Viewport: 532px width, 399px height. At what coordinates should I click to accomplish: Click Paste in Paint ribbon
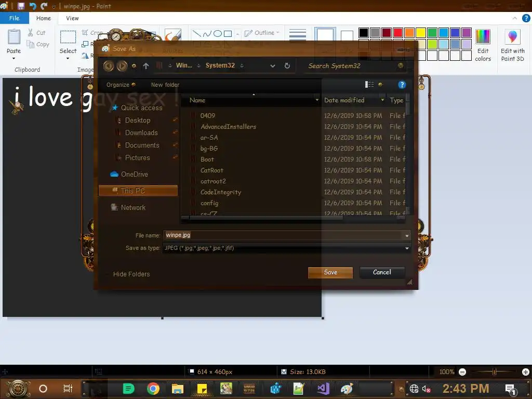(14, 44)
